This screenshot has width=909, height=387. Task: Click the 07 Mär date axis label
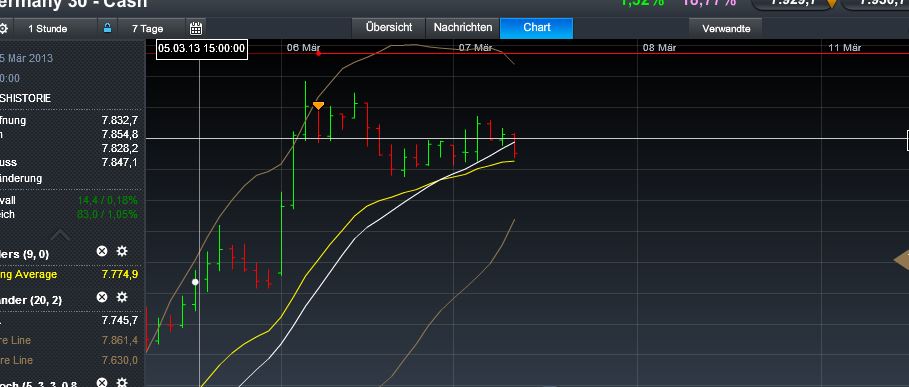[475, 48]
